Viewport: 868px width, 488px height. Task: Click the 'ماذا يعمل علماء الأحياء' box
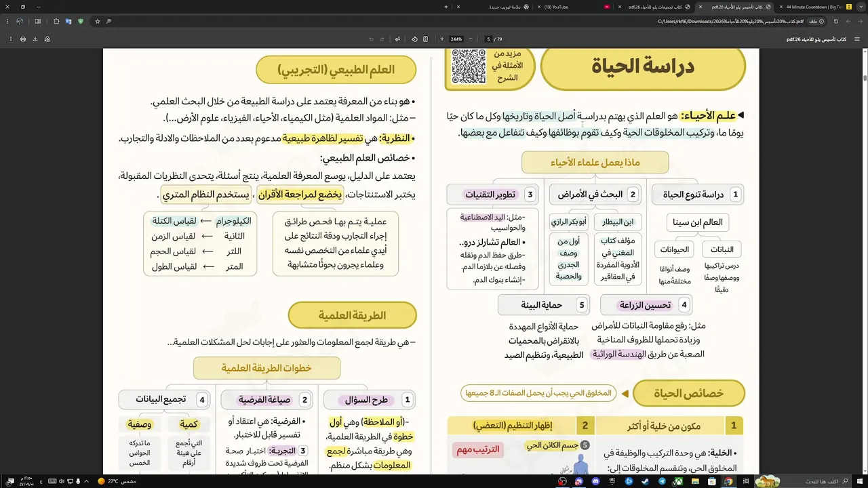tap(595, 163)
